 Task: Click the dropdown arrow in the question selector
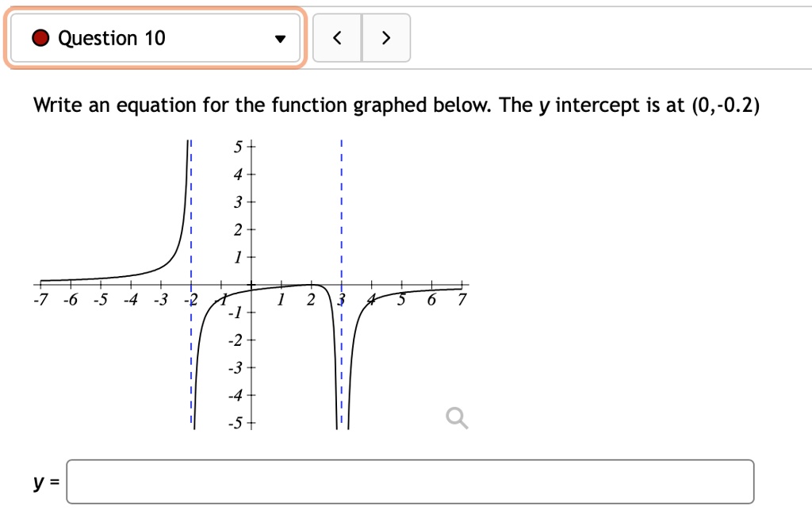point(279,37)
